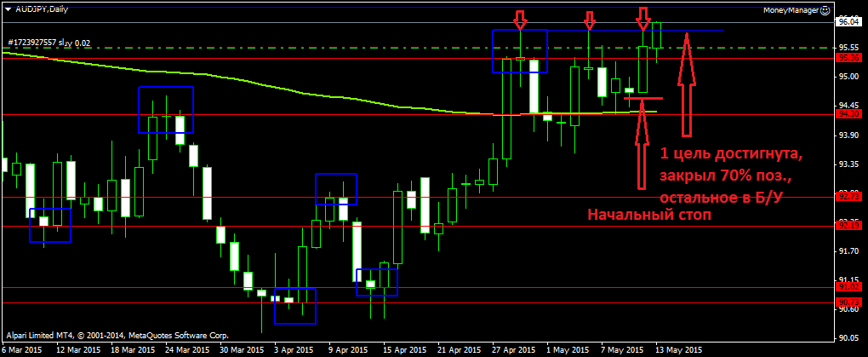The image size is (868, 357).
Task: Click the 24 Mar 2015 date on time axis
Action: coord(189,350)
